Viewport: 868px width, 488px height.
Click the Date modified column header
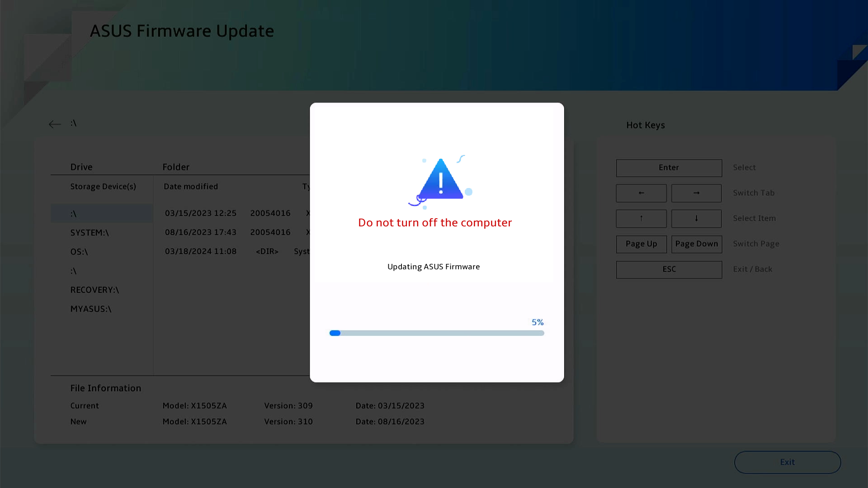click(x=191, y=187)
